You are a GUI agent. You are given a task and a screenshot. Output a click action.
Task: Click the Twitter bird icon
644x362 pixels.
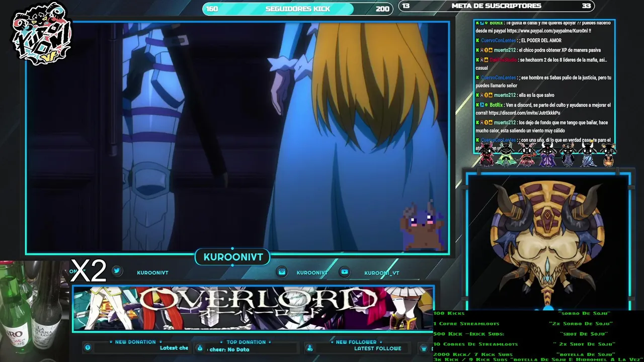click(117, 271)
